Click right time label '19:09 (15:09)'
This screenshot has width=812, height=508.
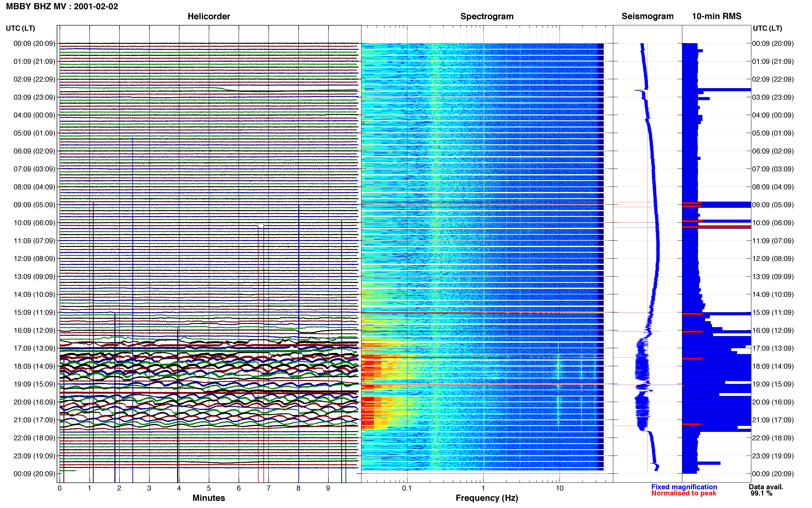(x=773, y=384)
